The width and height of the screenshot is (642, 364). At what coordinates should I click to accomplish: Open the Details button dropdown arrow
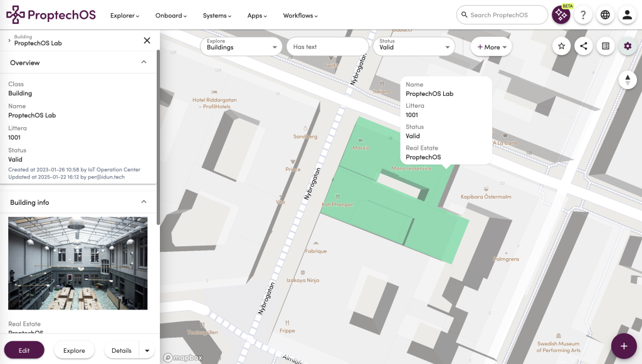pos(147,350)
